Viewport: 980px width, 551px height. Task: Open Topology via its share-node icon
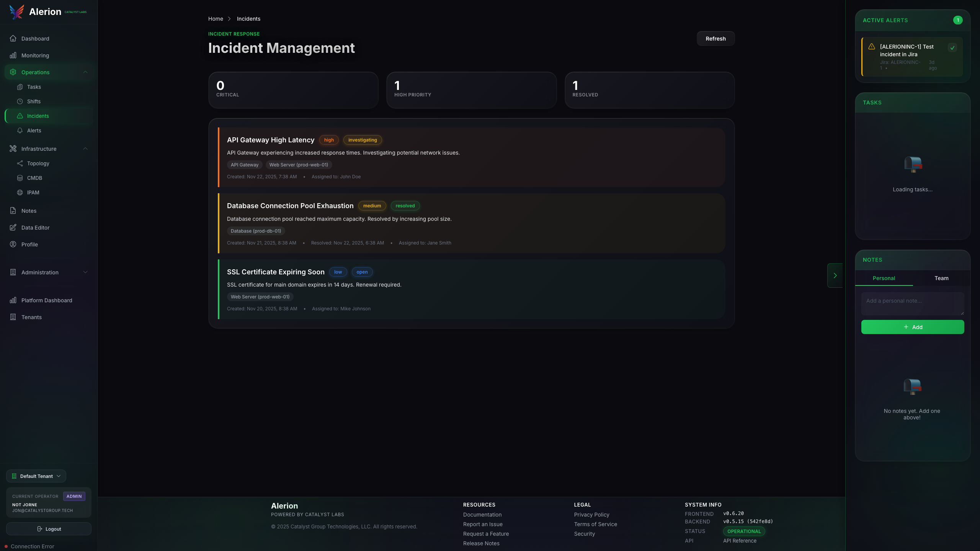click(20, 163)
